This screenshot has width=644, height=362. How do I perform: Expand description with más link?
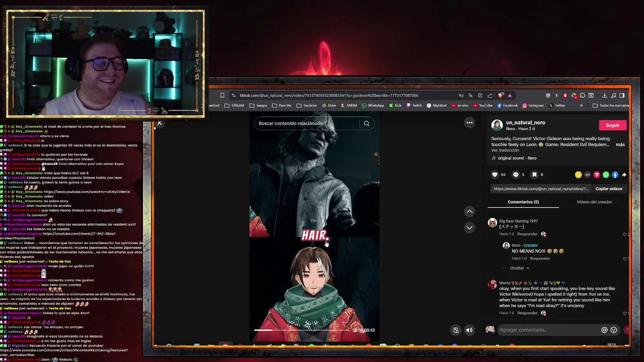tap(620, 145)
